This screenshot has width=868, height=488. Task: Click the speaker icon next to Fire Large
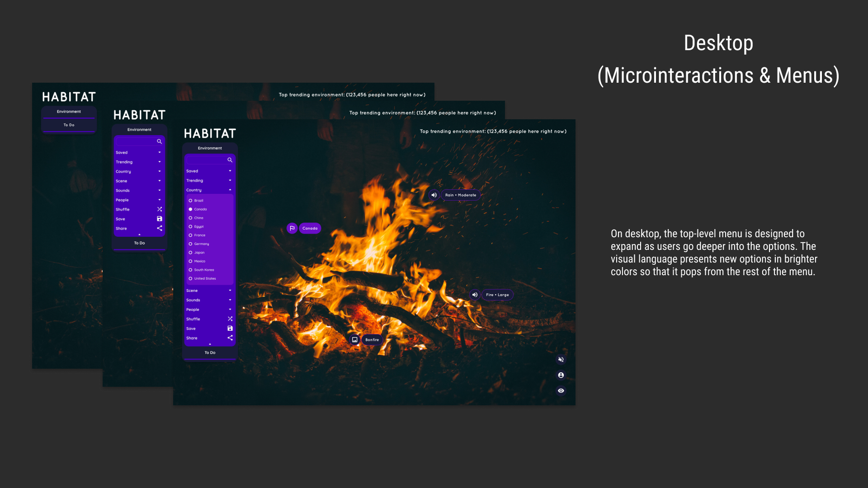click(x=475, y=295)
